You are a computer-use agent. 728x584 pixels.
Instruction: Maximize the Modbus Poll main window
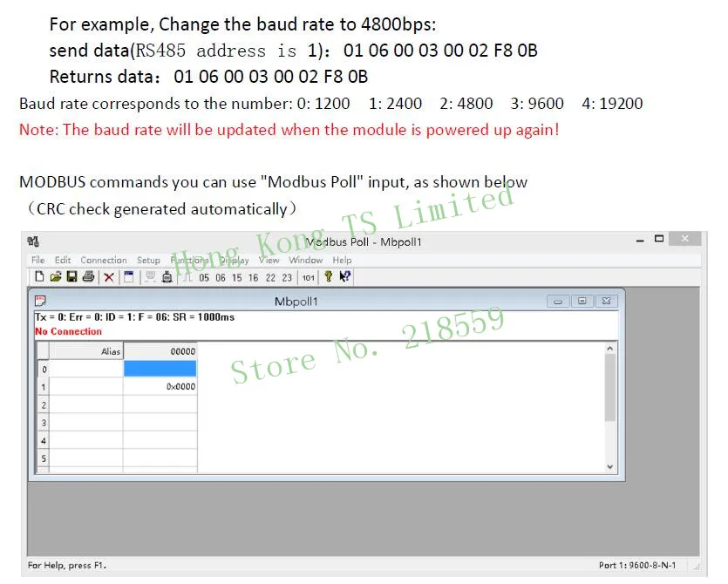pyautogui.click(x=659, y=239)
